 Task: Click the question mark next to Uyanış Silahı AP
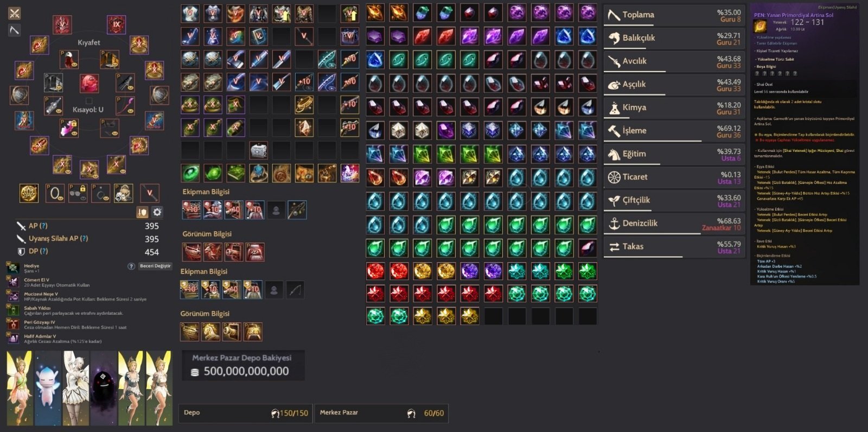[84, 238]
